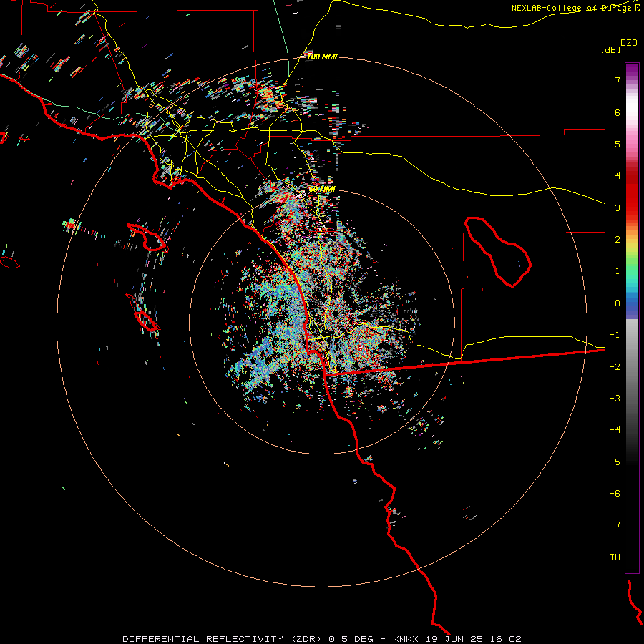Click the scale value -7 on the legend

[x=615, y=525]
